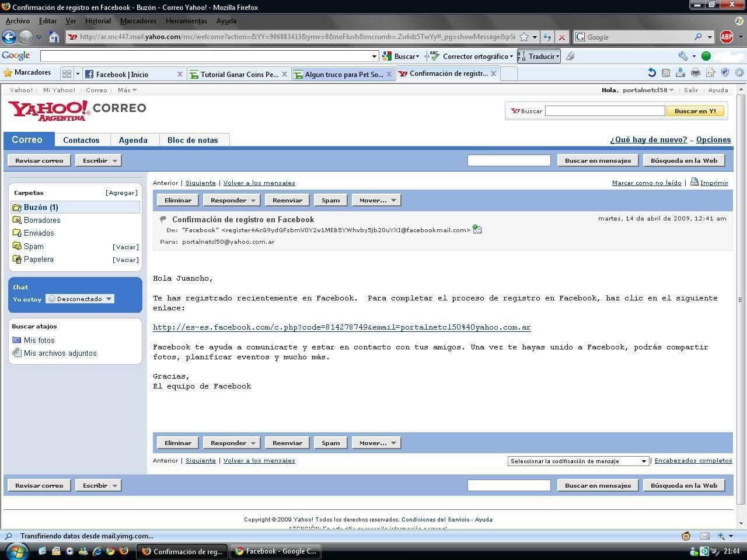Click the Mis fotos icon
Viewport: 747px width, 560px height.
(17, 340)
